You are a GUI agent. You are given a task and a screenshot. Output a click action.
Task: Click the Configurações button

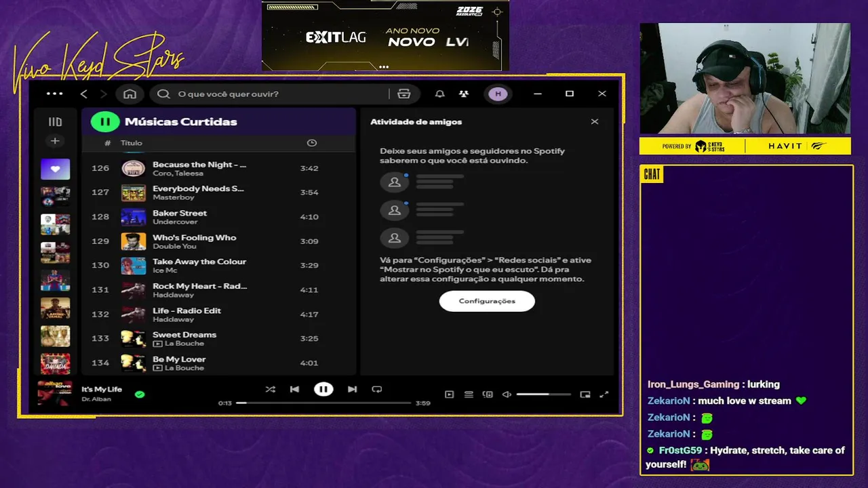pyautogui.click(x=487, y=301)
